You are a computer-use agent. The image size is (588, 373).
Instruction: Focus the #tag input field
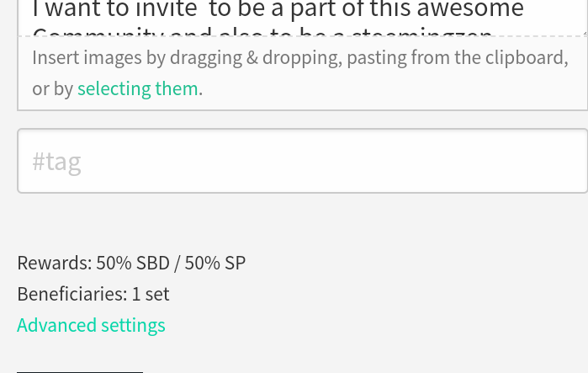[303, 162]
